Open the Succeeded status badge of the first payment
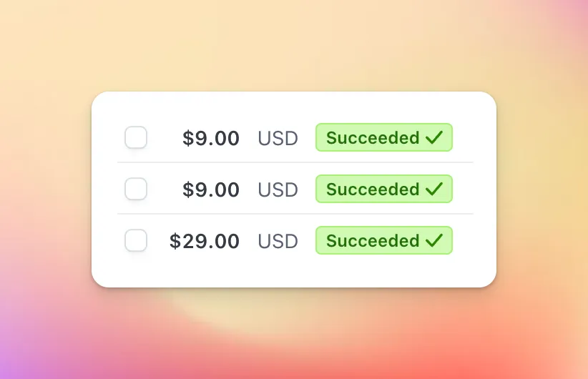Viewport: 588px width, 379px height. click(384, 137)
